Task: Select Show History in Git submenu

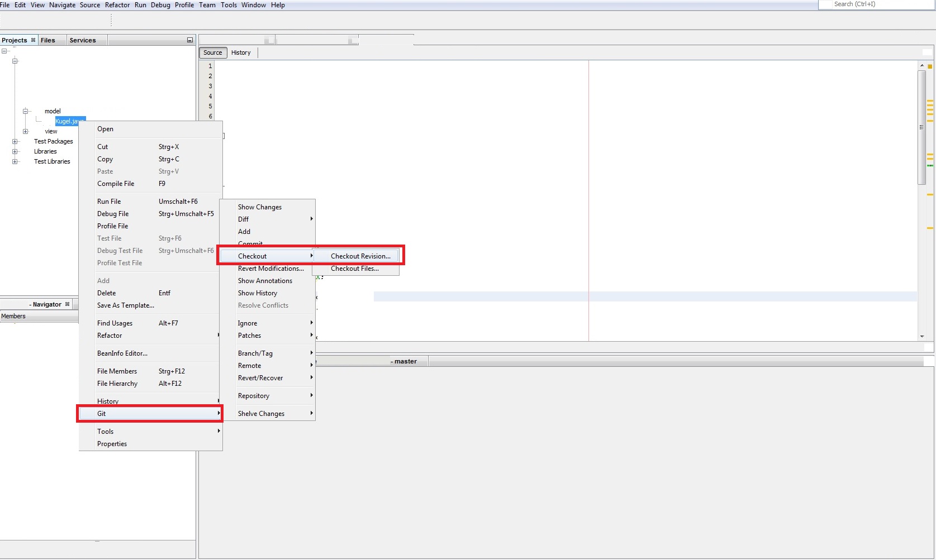Action: 268,293
